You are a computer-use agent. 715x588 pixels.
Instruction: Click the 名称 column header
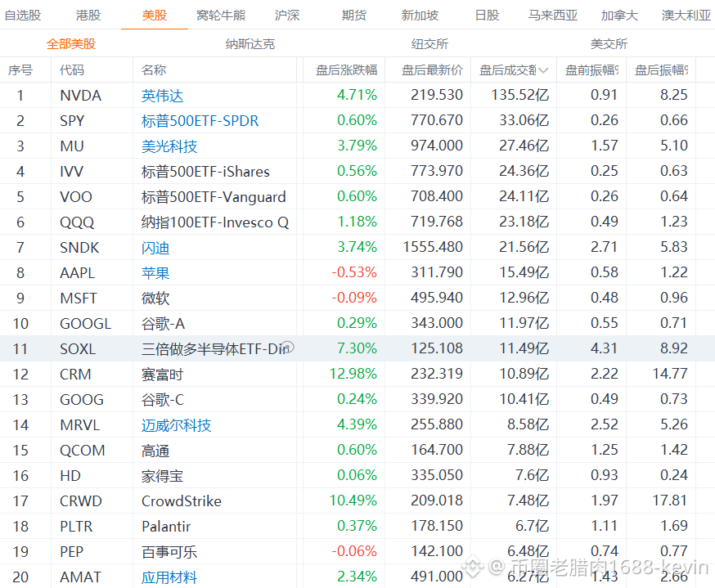click(154, 70)
